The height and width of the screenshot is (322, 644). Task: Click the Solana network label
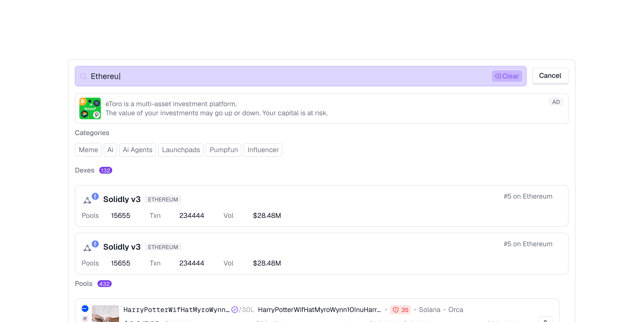point(430,310)
